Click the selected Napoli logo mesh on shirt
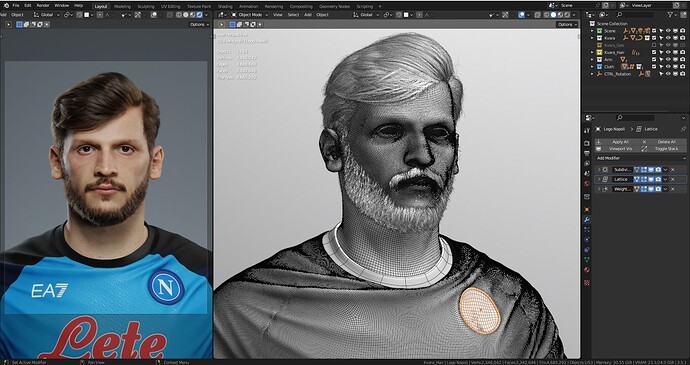This screenshot has width=690, height=365. [479, 310]
